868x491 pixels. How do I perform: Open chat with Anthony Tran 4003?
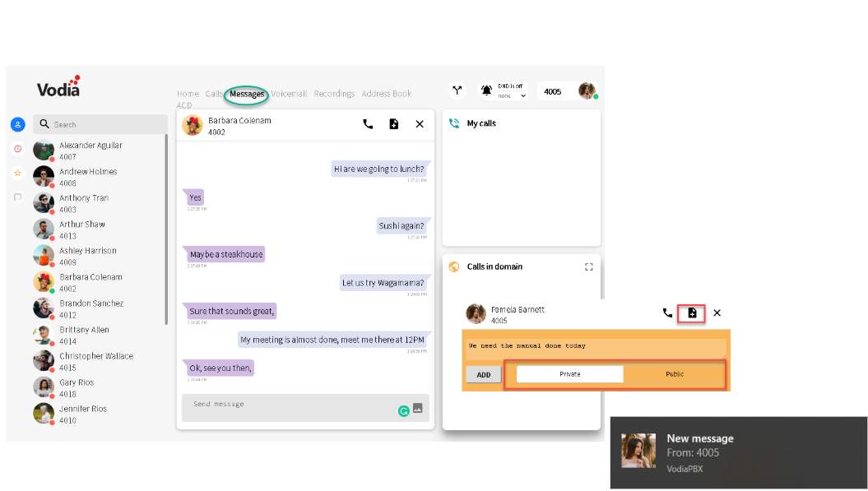(99, 203)
